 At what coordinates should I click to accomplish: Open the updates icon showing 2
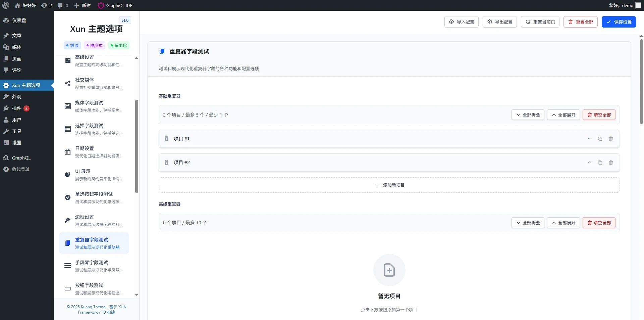click(x=47, y=5)
